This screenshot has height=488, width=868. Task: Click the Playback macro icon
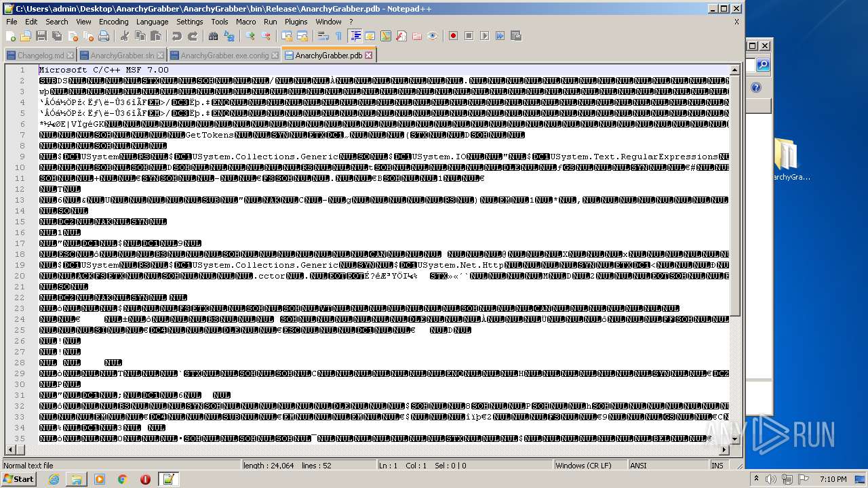[x=484, y=36]
